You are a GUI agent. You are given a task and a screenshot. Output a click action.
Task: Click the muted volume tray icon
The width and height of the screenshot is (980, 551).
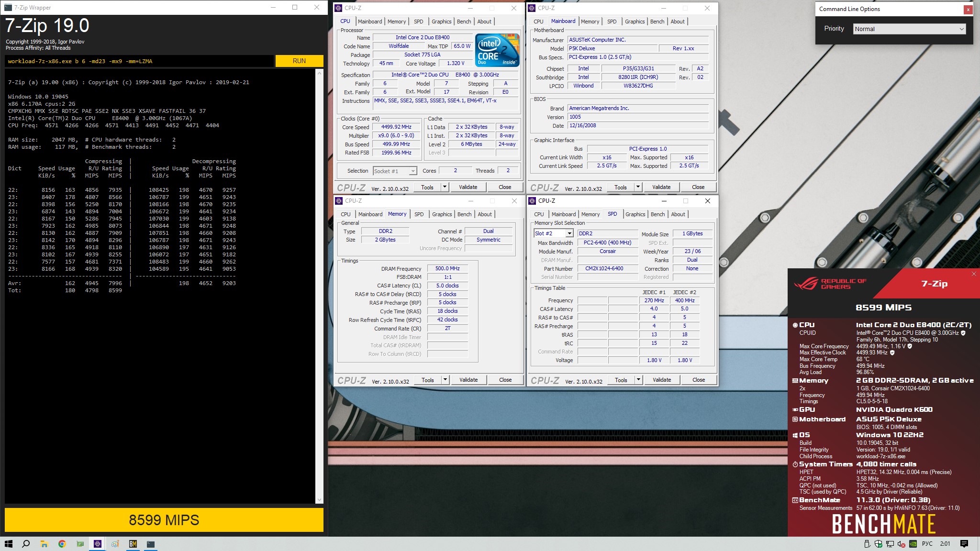[x=902, y=544]
